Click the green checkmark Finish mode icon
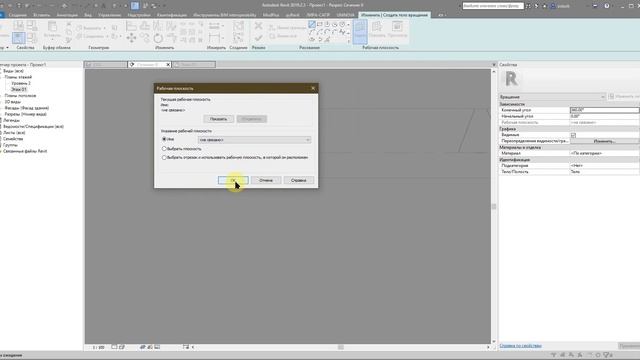The width and height of the screenshot is (640, 360). (258, 38)
